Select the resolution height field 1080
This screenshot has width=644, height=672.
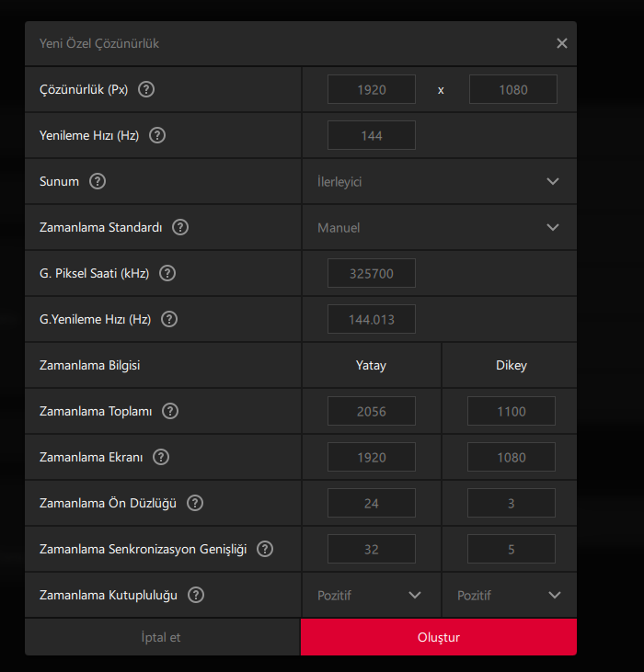[513, 89]
